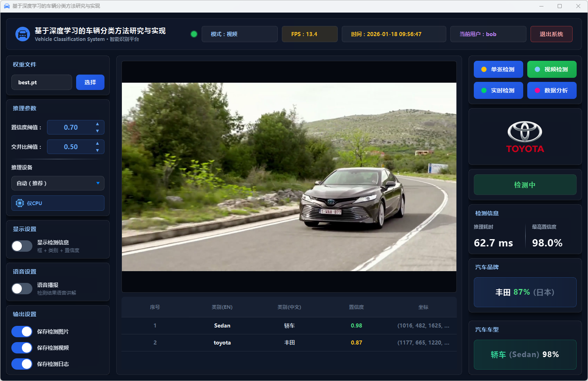
Task: Click the 98.0% highest confidence value
Action: 547,243
